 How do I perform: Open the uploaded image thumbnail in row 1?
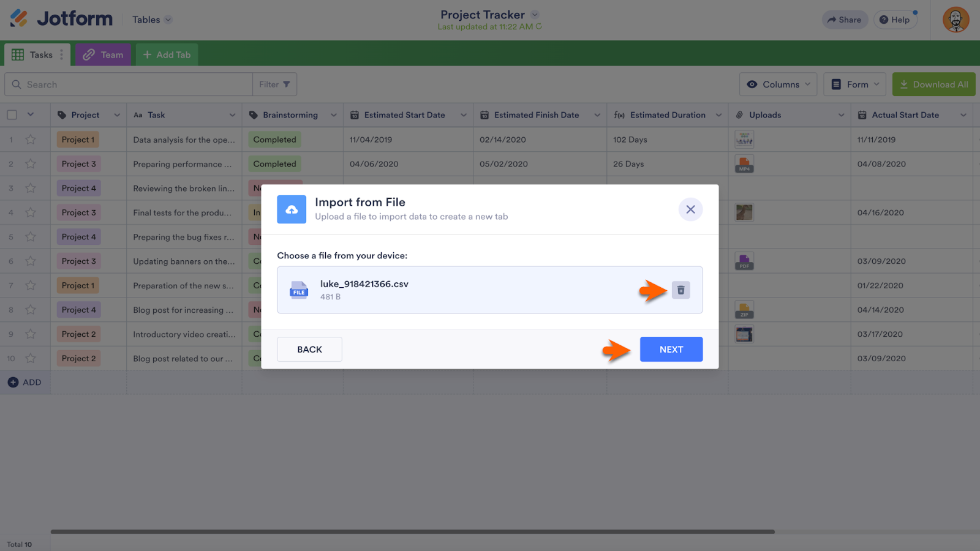[x=744, y=140]
